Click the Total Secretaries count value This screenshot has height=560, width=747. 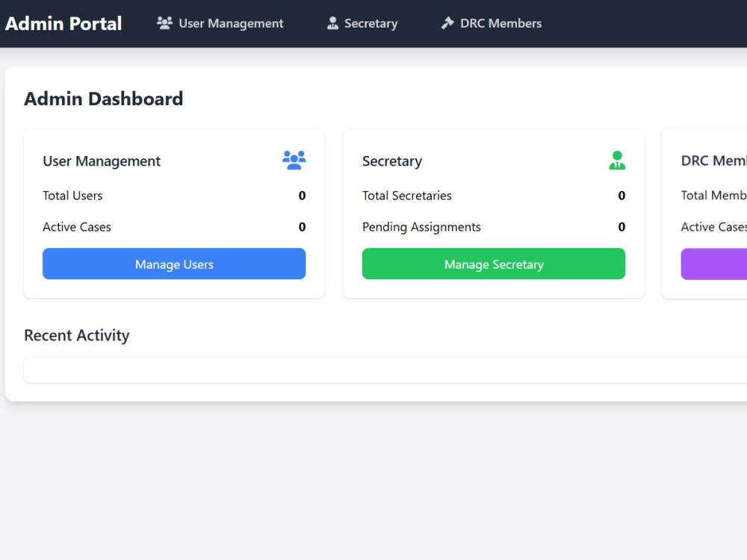[x=622, y=196]
